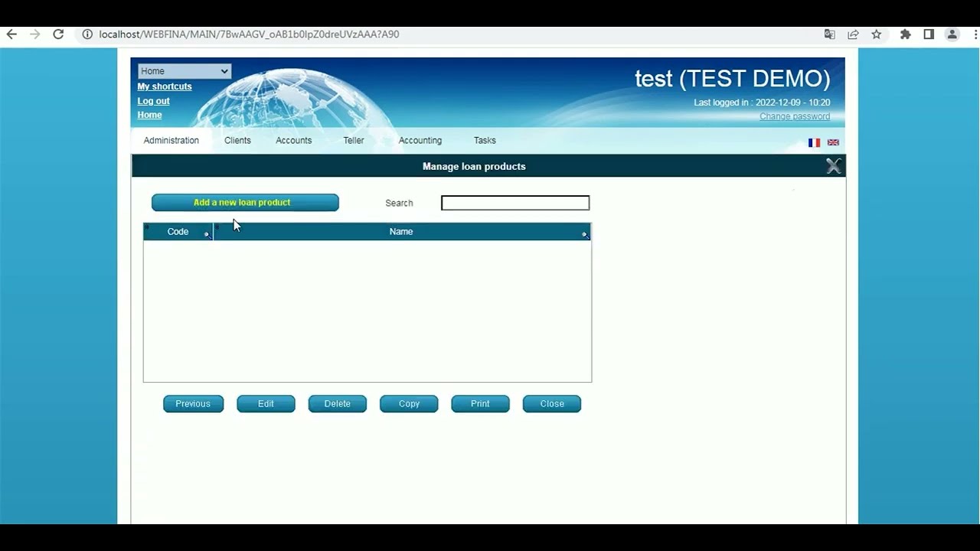Switch language using the French flag

[x=814, y=142]
